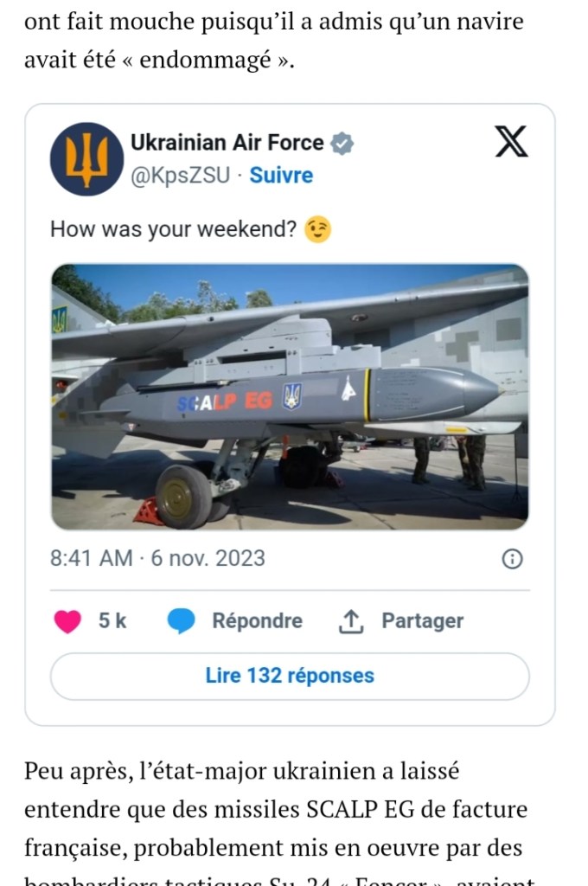
Task: Click the Partager label
Action: pos(422,621)
